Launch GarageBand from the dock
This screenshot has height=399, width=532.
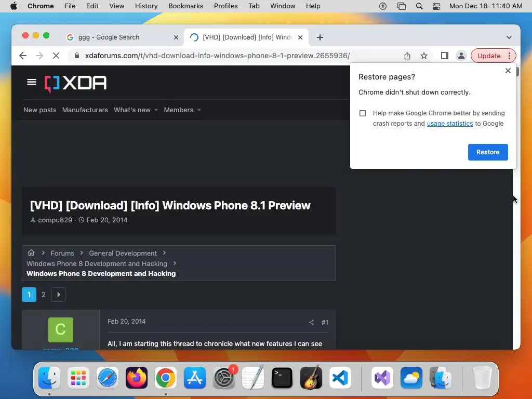click(x=311, y=378)
